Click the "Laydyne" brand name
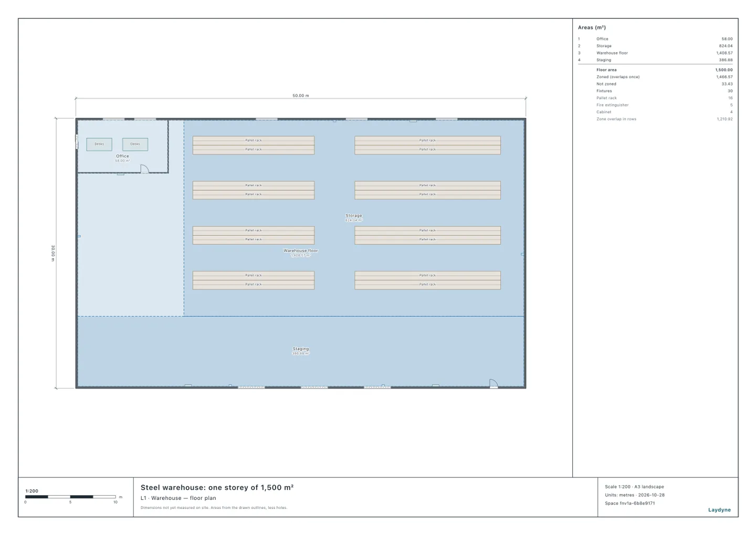Viewport: 756px width, 535px height. point(719,510)
